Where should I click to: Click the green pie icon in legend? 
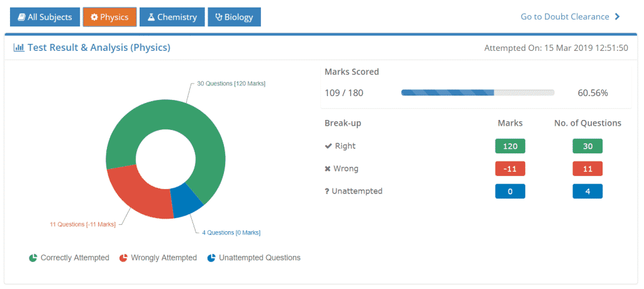[33, 258]
